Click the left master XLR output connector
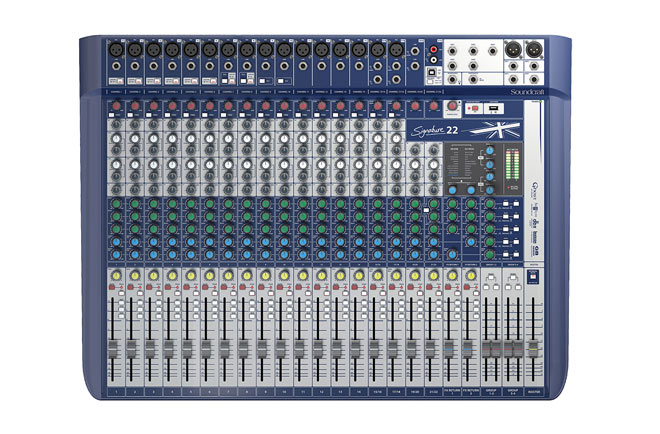 click(x=514, y=49)
